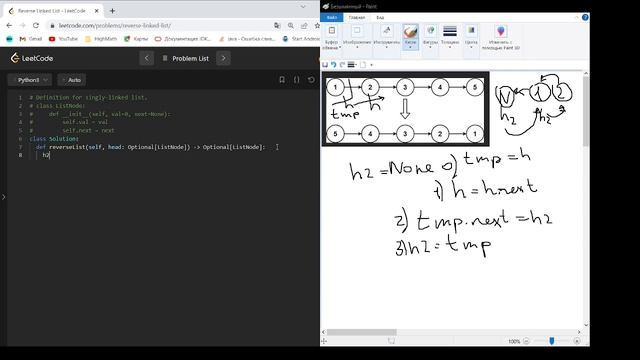Open the Карты bookmark

[x=136, y=39]
